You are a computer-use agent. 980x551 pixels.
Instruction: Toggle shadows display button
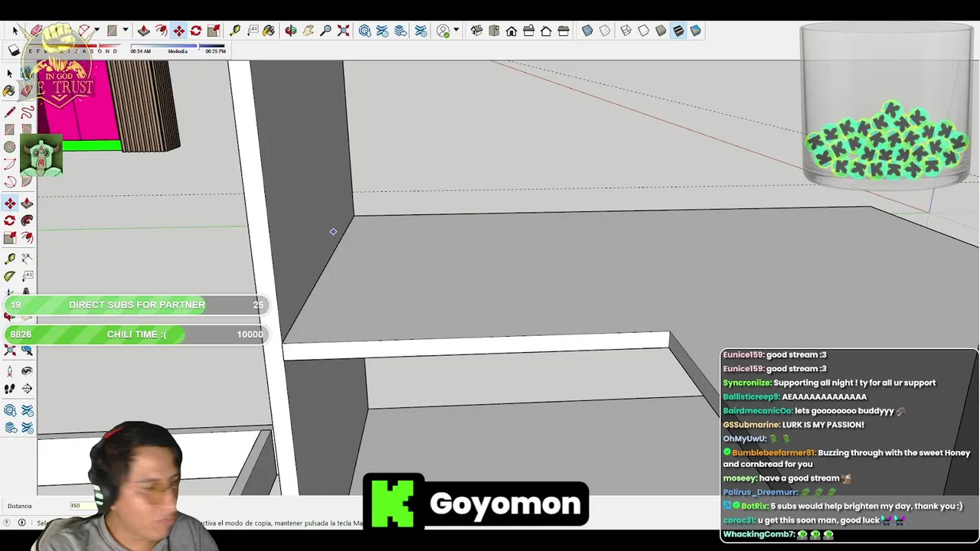click(14, 51)
